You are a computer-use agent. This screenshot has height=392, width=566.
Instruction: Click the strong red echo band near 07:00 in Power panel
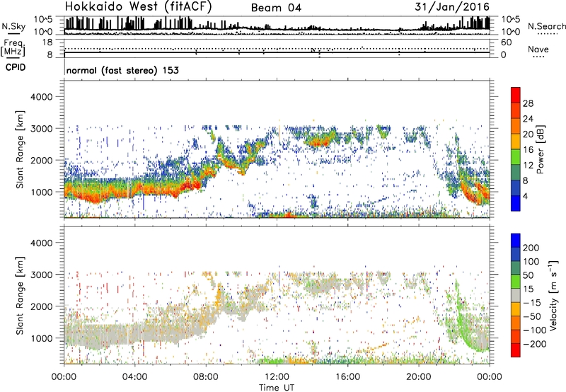(189, 185)
